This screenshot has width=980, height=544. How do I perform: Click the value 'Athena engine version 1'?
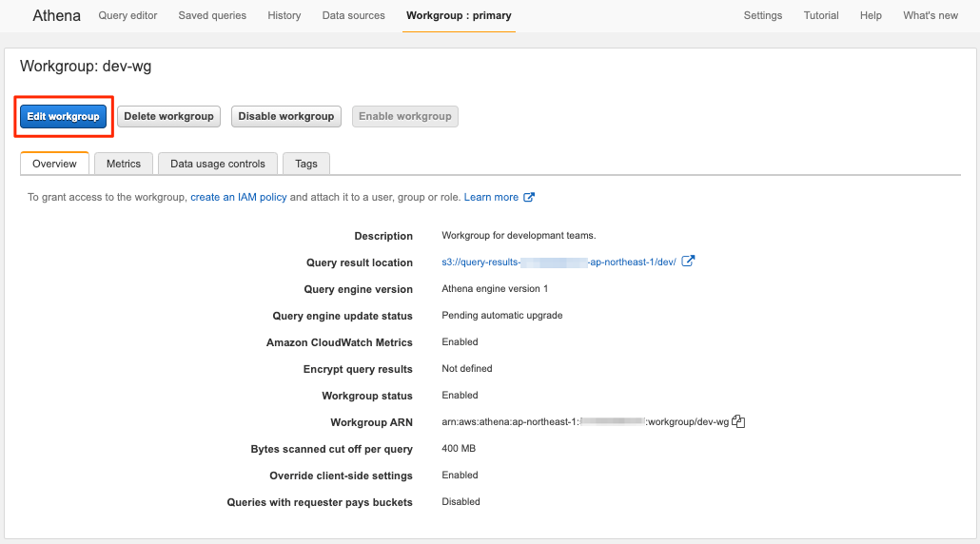495,288
